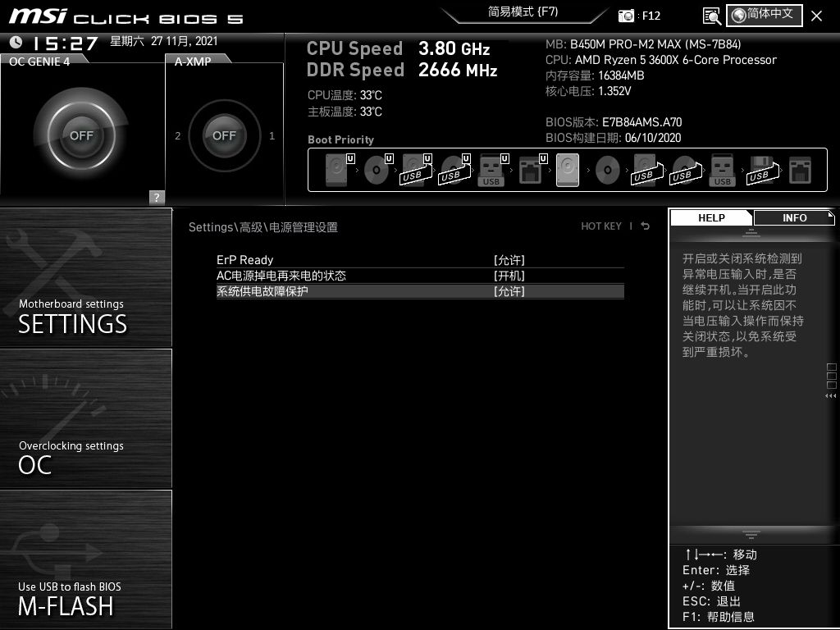This screenshot has height=630, width=840.
Task: Click the HOT KEY link
Action: tap(601, 226)
